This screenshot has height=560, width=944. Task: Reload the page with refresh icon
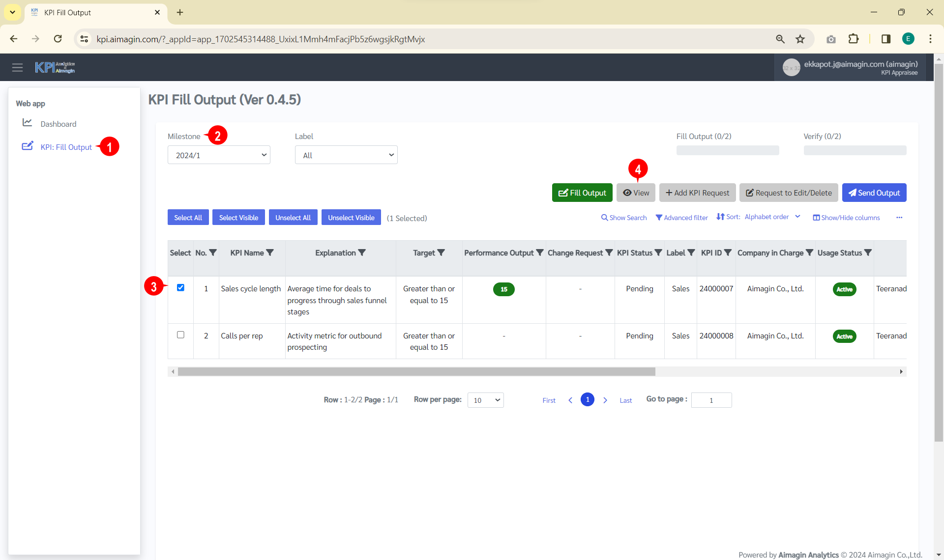(58, 39)
